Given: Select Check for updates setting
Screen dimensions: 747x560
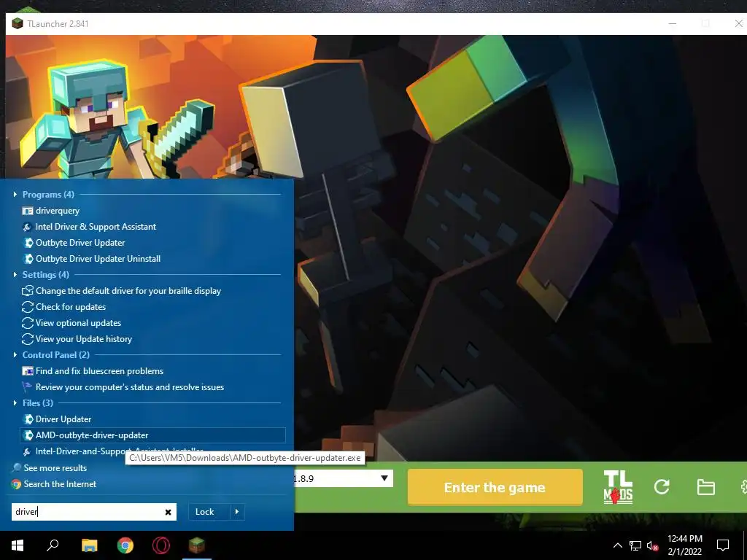Looking at the screenshot, I should [71, 307].
